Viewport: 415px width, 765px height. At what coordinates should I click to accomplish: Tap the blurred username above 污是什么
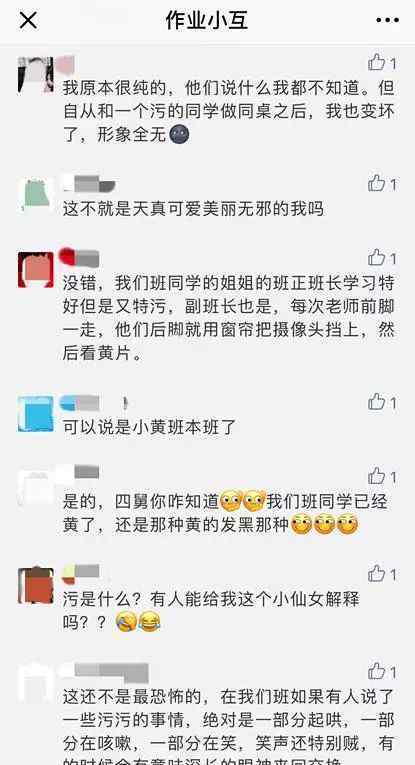(81, 573)
